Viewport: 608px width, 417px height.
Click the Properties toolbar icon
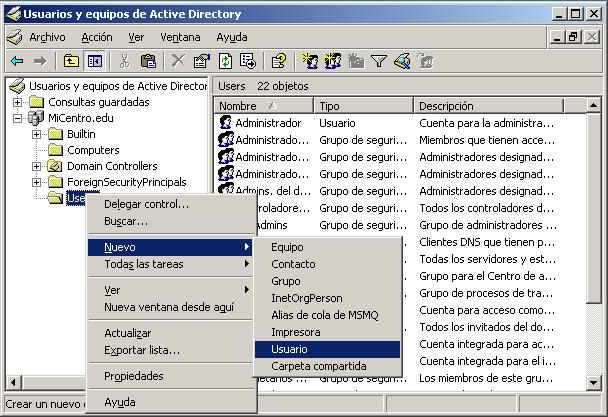(x=201, y=62)
